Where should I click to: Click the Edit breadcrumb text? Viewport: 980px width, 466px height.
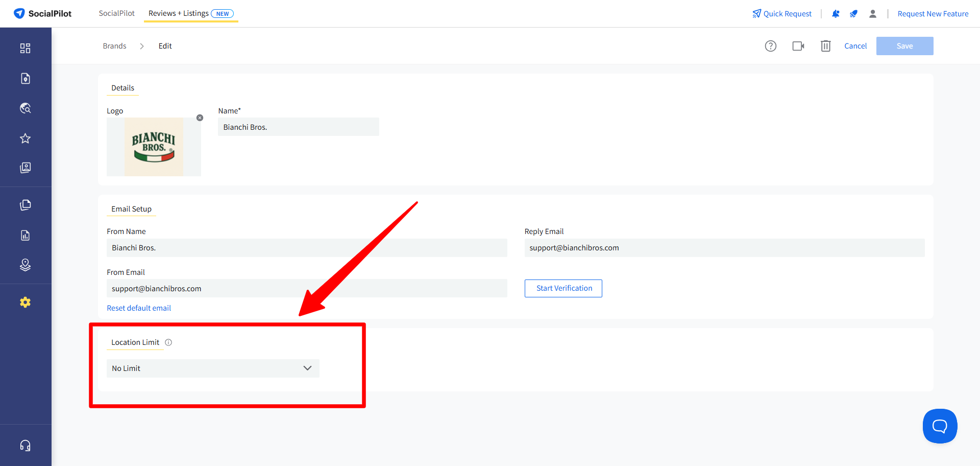[x=165, y=46]
